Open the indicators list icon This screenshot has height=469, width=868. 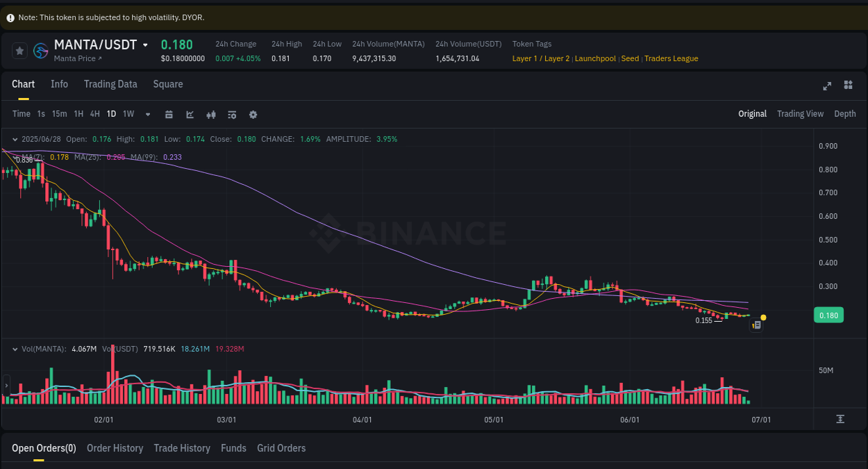(231, 114)
